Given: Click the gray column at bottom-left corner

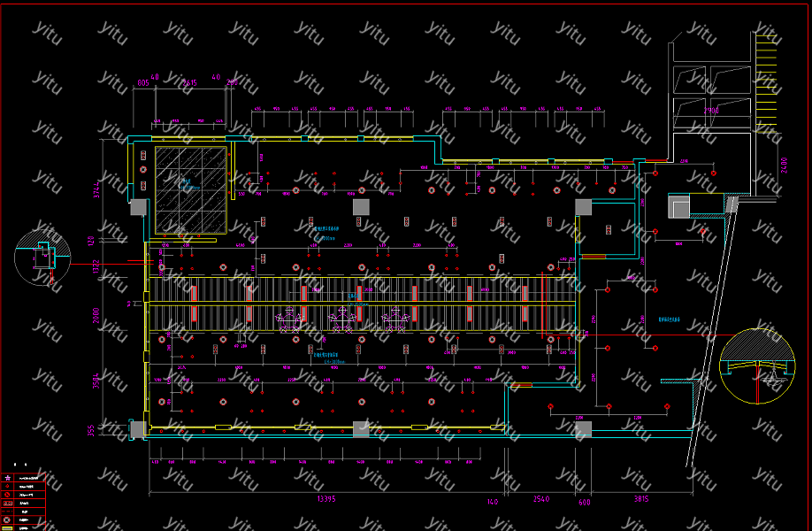Looking at the screenshot, I should point(137,429).
